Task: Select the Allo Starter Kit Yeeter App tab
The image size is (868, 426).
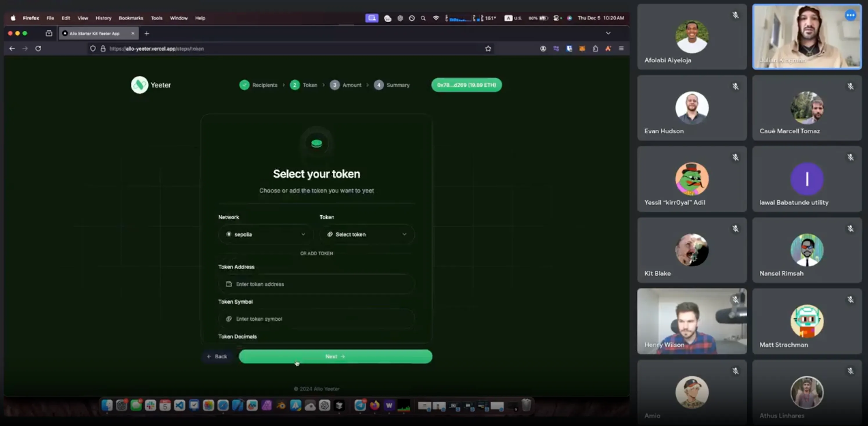Action: 98,33
